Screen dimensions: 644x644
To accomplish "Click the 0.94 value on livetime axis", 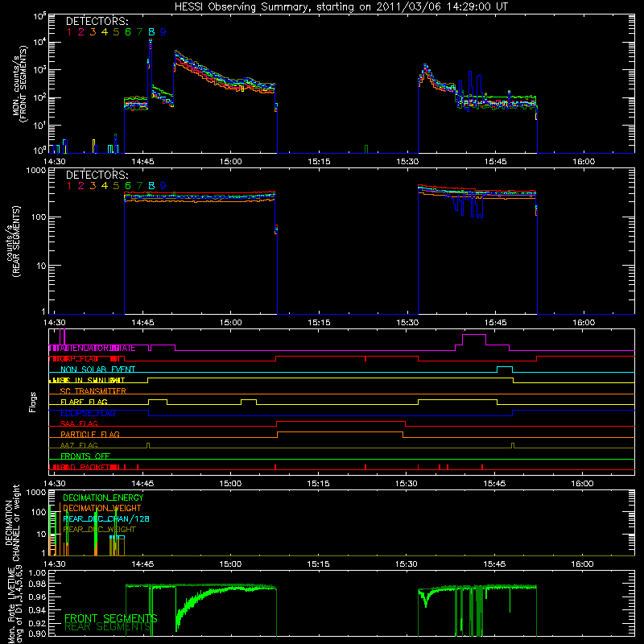I will tap(38, 609).
